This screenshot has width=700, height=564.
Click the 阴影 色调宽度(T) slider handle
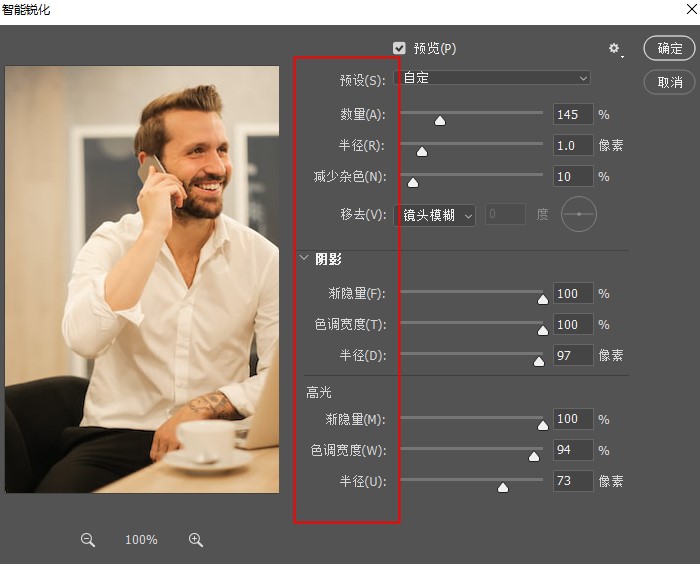[542, 330]
